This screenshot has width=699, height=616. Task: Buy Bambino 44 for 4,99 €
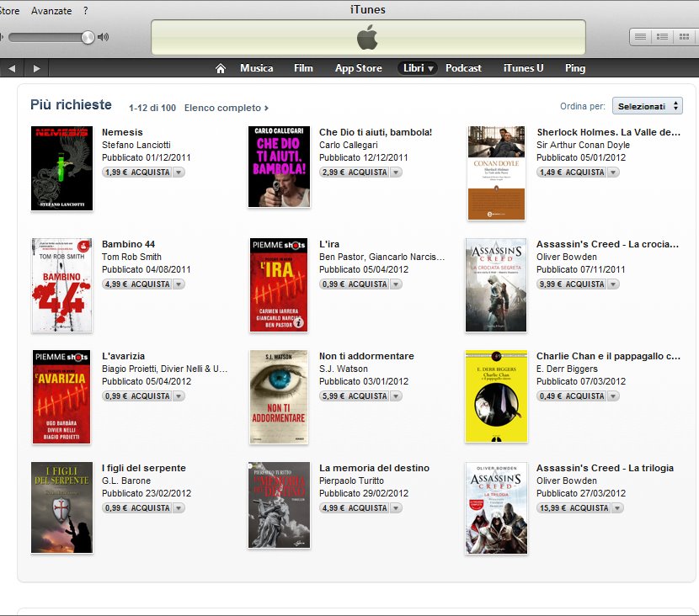coord(137,284)
